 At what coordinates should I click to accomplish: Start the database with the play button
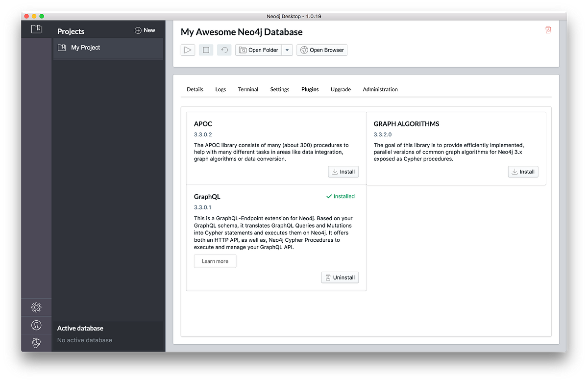point(188,50)
